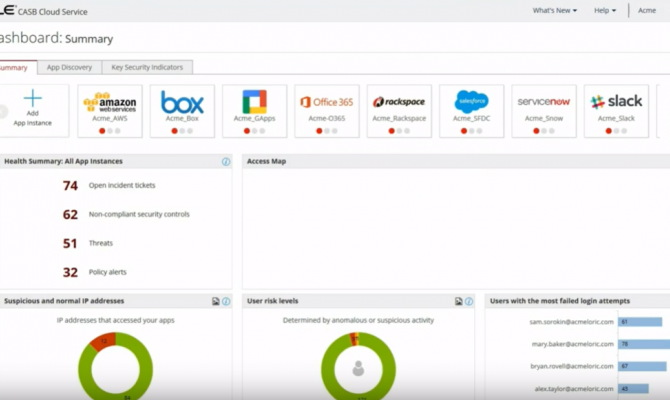Click the Add App Instance plus icon
Screen dimensions: 670x400
pyautogui.click(x=32, y=98)
